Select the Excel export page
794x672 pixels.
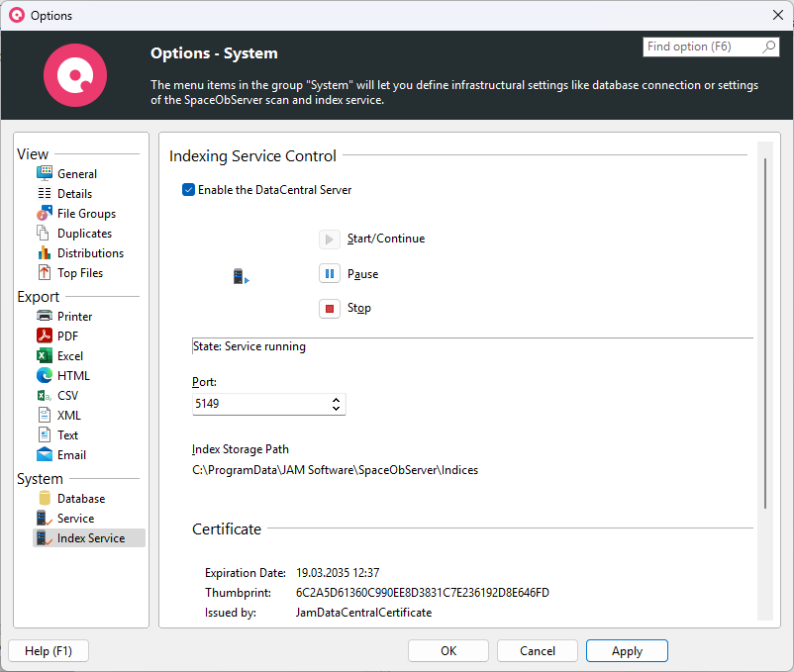click(70, 355)
